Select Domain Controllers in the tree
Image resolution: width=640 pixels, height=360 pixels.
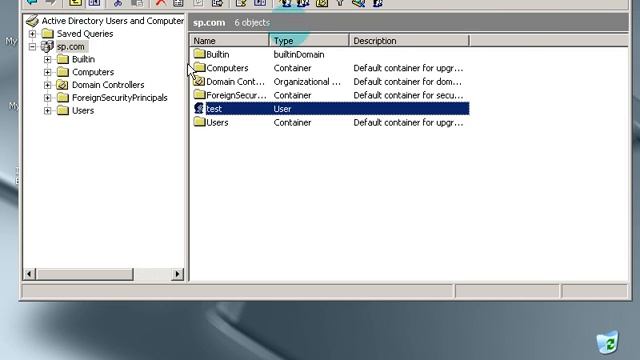coord(108,85)
